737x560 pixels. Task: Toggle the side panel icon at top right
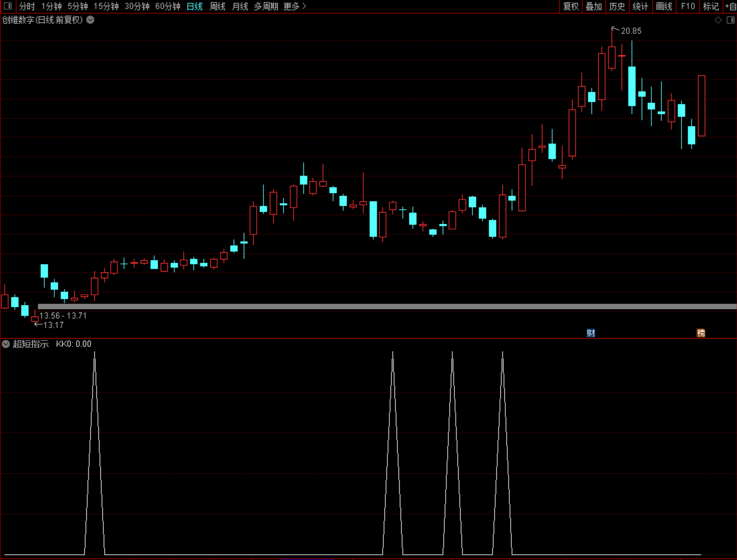click(731, 20)
